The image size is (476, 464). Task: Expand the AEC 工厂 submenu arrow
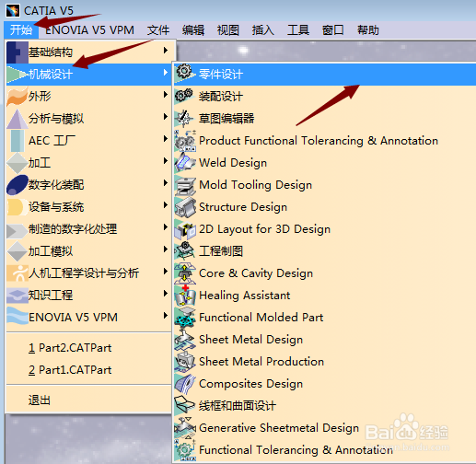click(x=166, y=138)
